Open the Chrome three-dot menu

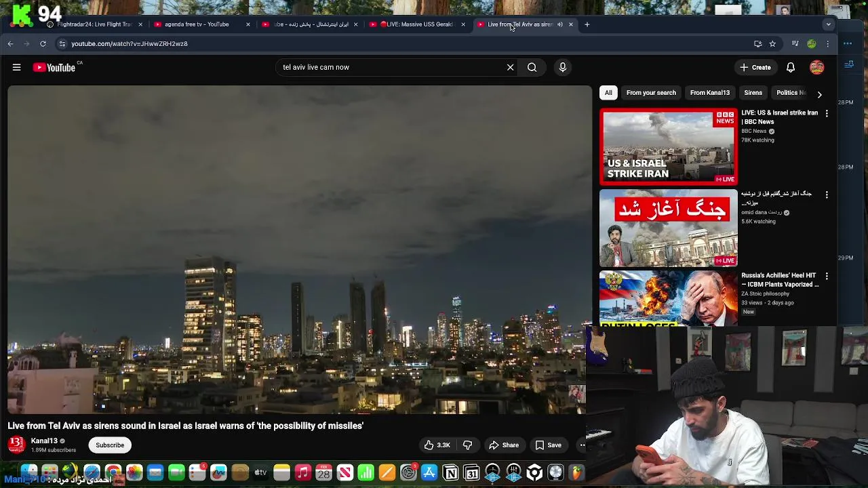point(827,43)
